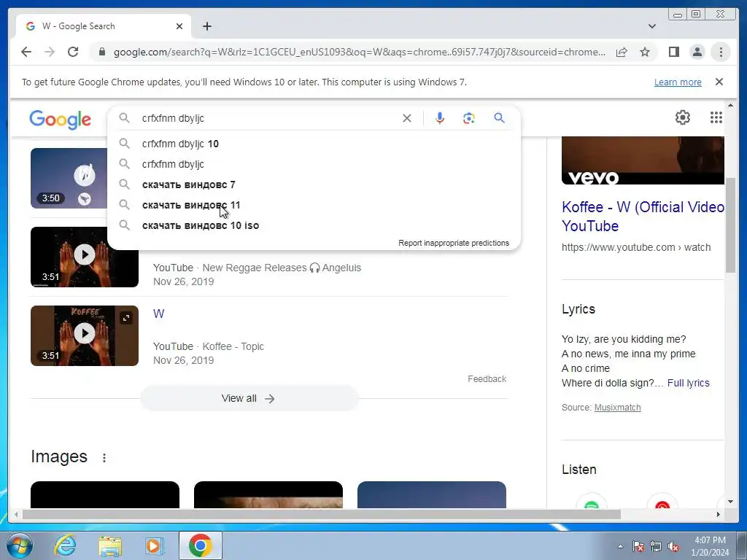Viewport: 747px width, 560px height.
Task: Click the forward navigation arrow
Action: pos(50,52)
